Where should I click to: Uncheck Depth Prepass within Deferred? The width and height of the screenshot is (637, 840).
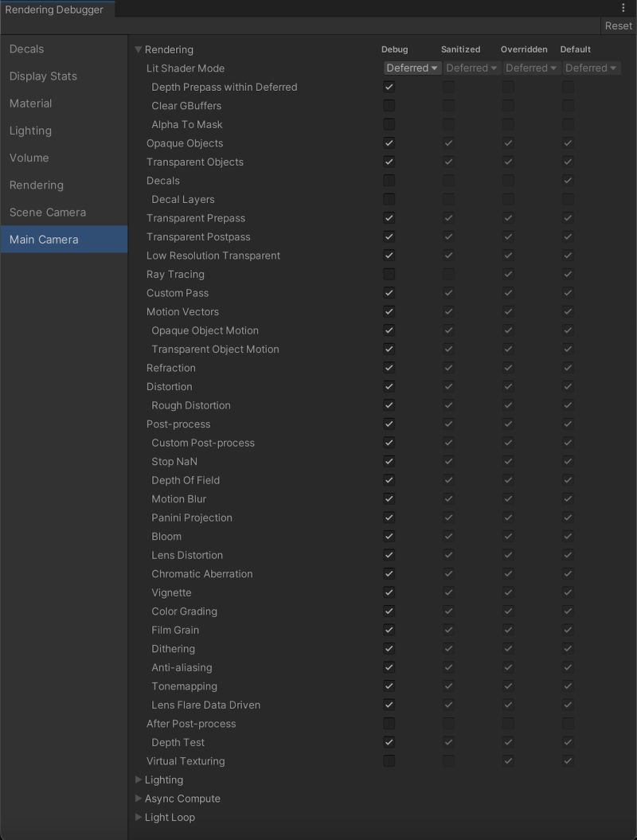[389, 87]
